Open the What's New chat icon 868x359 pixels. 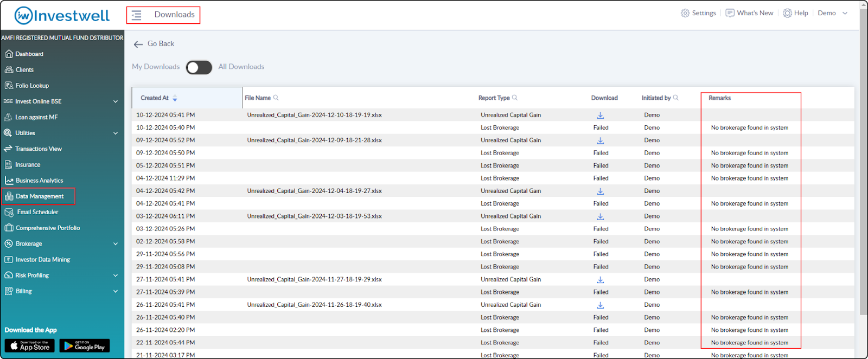[x=730, y=13]
